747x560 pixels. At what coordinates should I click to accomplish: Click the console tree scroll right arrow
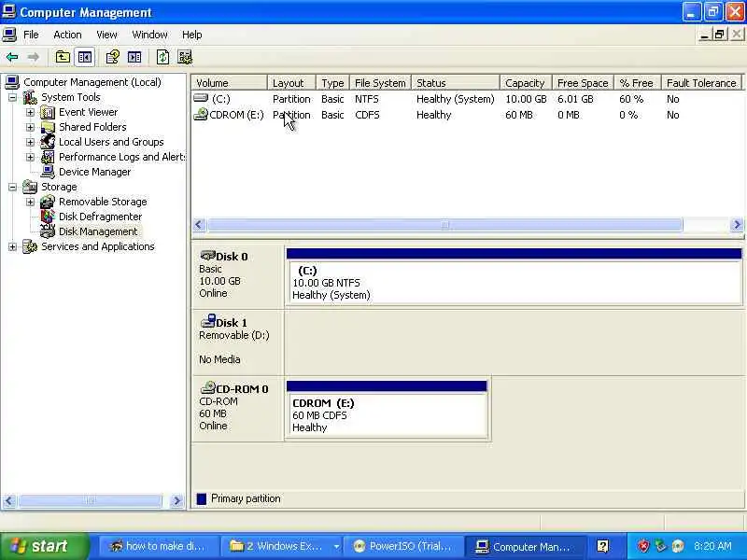(x=176, y=500)
